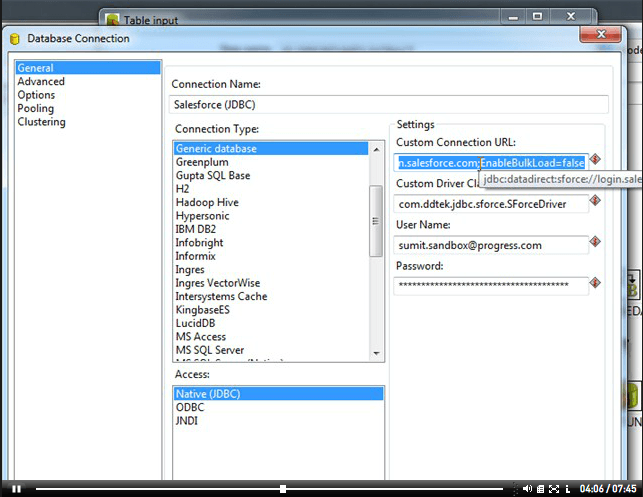The height and width of the screenshot is (497, 643).
Task: Choose Options in the left panel
Action: pyautogui.click(x=37, y=95)
